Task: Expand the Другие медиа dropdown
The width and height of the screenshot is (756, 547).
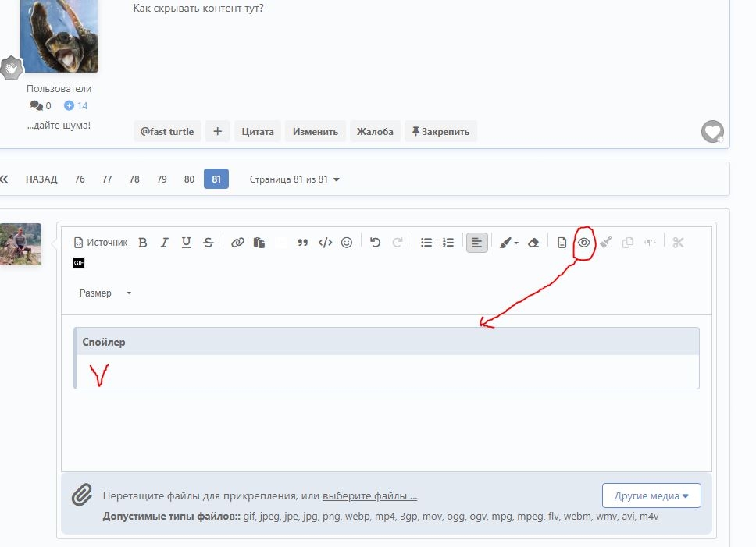Action: point(651,495)
